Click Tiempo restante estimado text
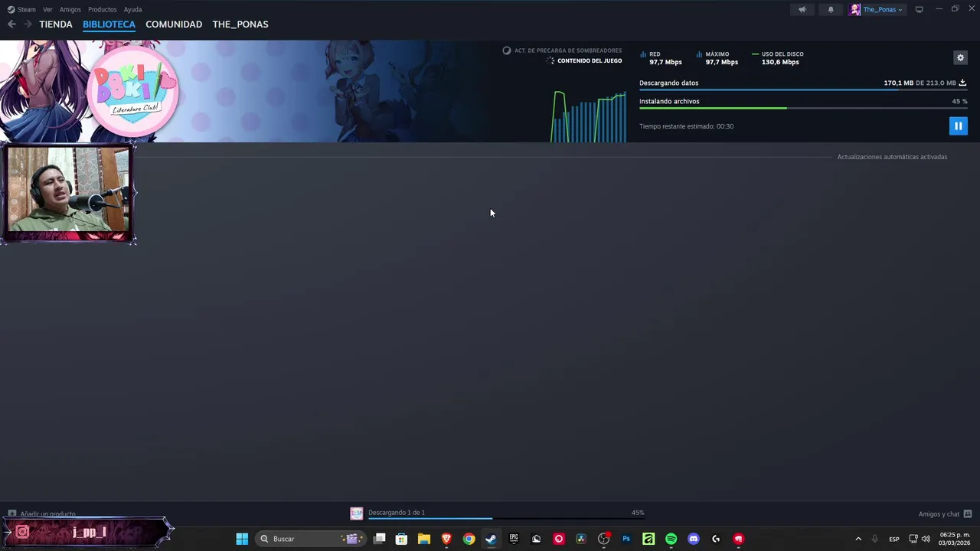The image size is (980, 551). [687, 126]
